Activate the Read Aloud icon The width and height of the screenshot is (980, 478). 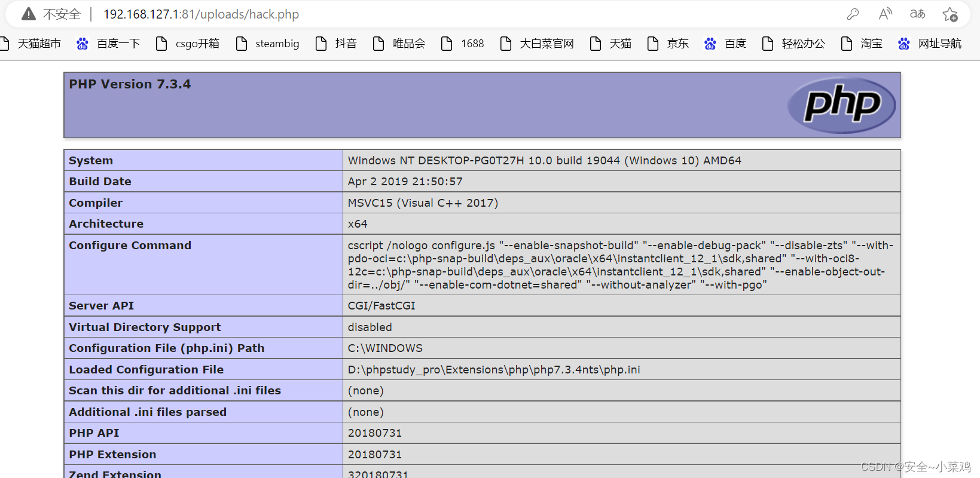coord(886,14)
